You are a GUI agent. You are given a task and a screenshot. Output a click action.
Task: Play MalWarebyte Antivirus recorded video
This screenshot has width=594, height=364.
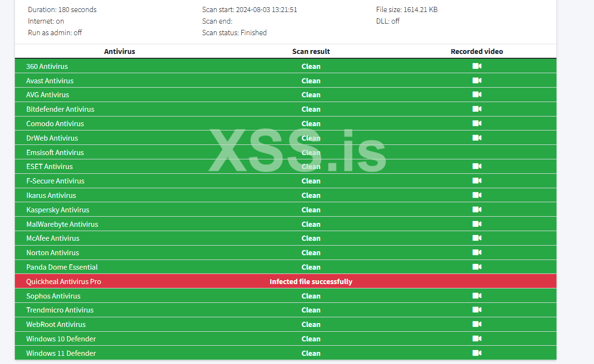(x=477, y=224)
